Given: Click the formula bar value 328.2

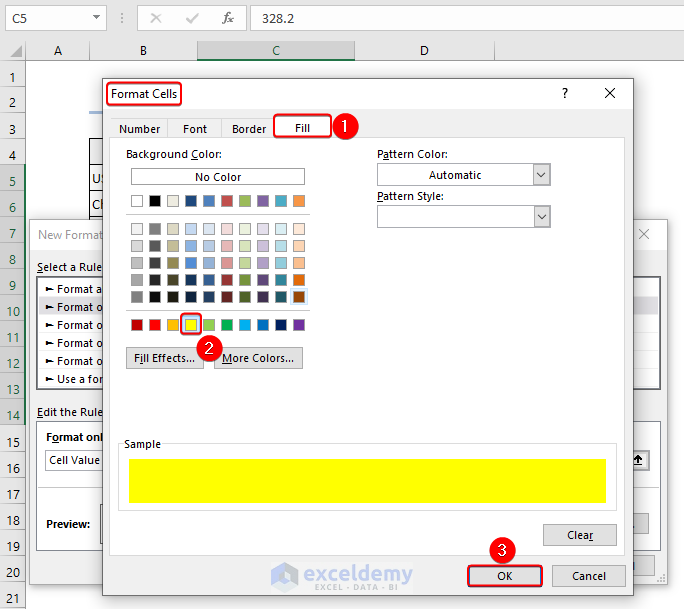Looking at the screenshot, I should pos(278,18).
